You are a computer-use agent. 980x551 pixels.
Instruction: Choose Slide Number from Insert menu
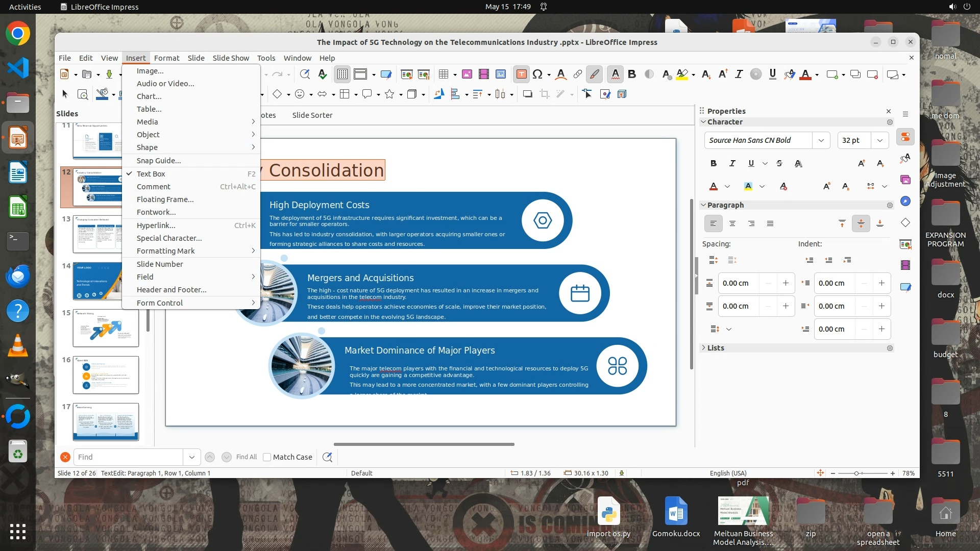tap(159, 264)
